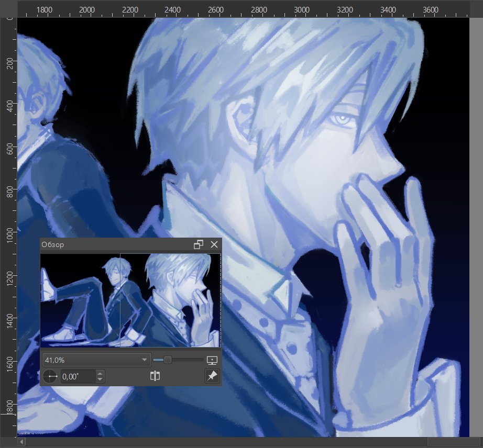Open the 41,0% zoom level dropdown

pos(96,360)
